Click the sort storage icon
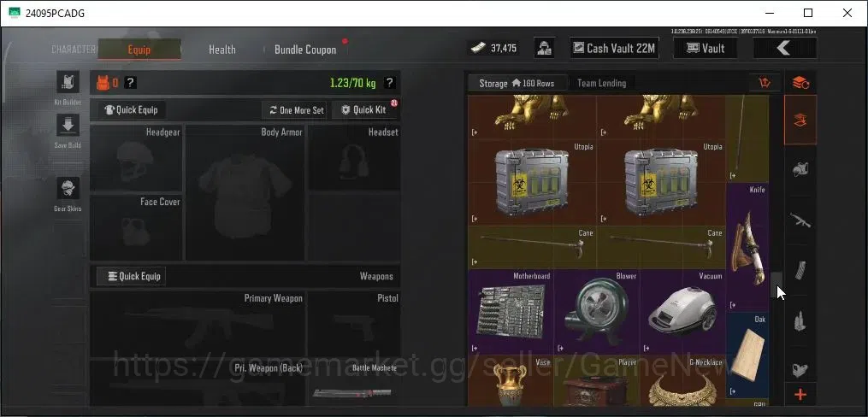The height and width of the screenshot is (417, 868). (765, 83)
